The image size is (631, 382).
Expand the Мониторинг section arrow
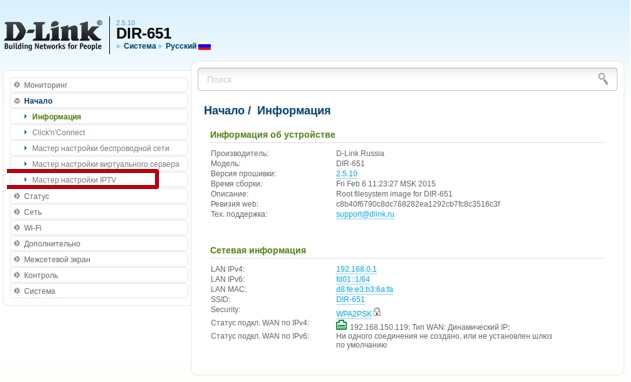pos(16,85)
